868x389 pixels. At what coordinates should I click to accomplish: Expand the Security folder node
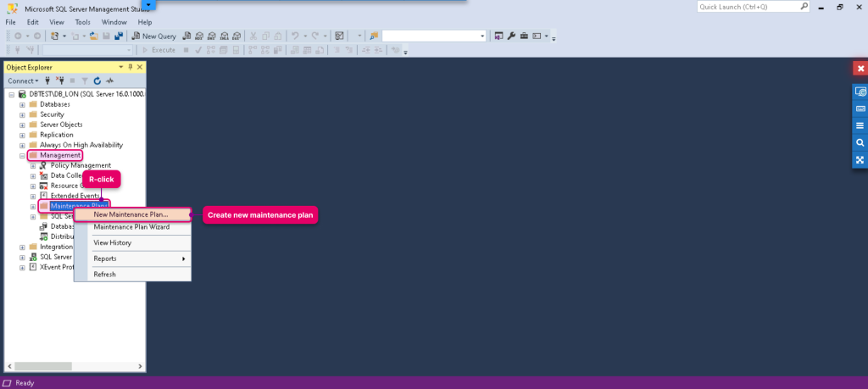click(x=22, y=115)
